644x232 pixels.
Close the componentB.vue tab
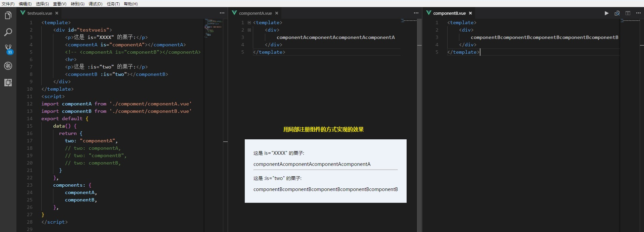point(470,13)
